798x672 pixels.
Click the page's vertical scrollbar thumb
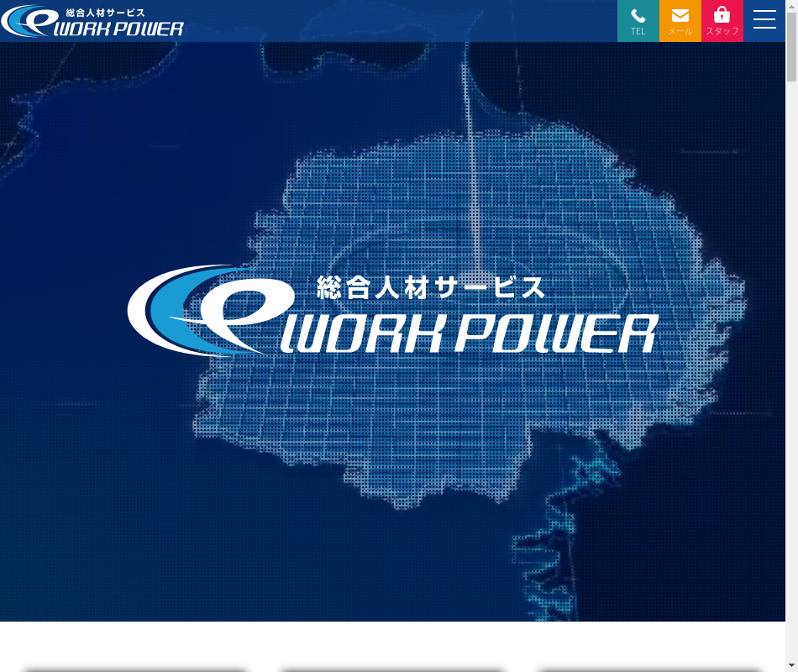click(x=791, y=47)
